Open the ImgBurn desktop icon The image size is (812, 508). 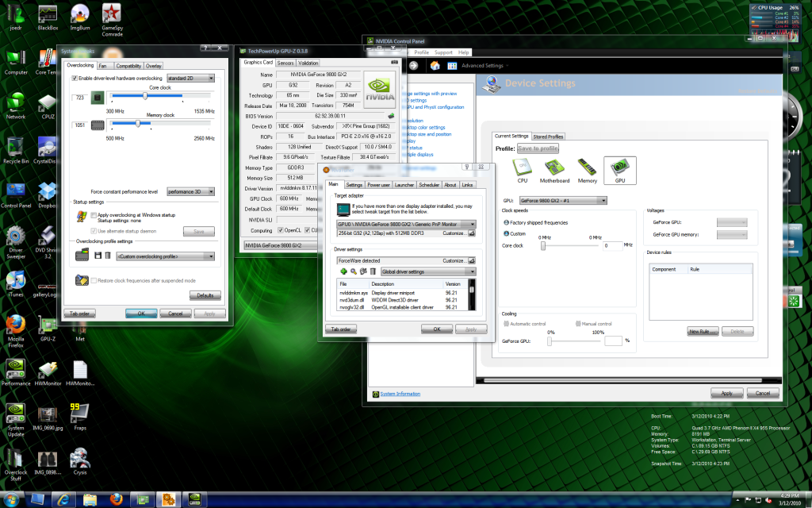[x=80, y=17]
